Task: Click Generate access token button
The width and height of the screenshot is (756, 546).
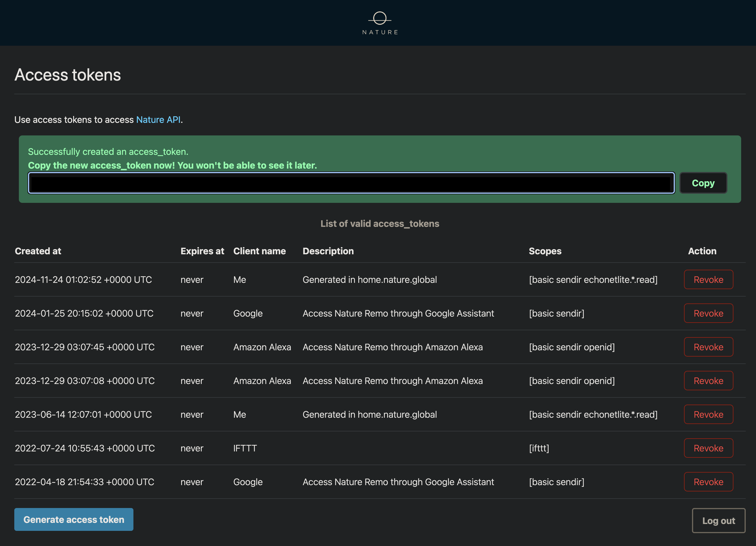Action: pyautogui.click(x=74, y=519)
